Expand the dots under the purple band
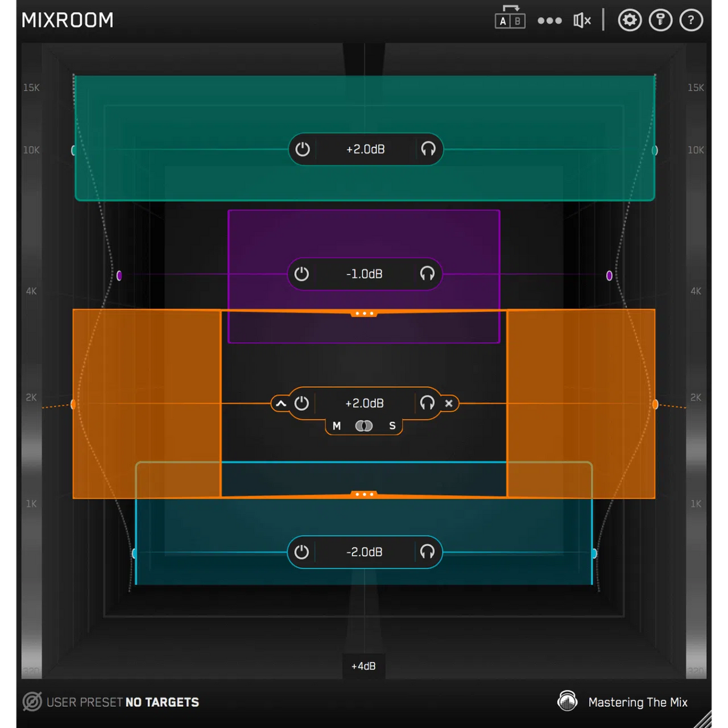Image resolution: width=728 pixels, height=728 pixels. pyautogui.click(x=364, y=314)
